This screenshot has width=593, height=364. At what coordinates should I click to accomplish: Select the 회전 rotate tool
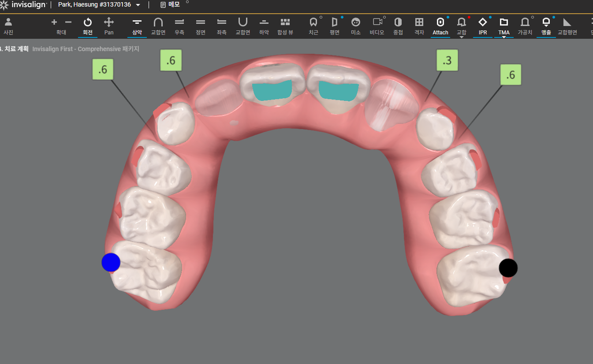point(88,26)
